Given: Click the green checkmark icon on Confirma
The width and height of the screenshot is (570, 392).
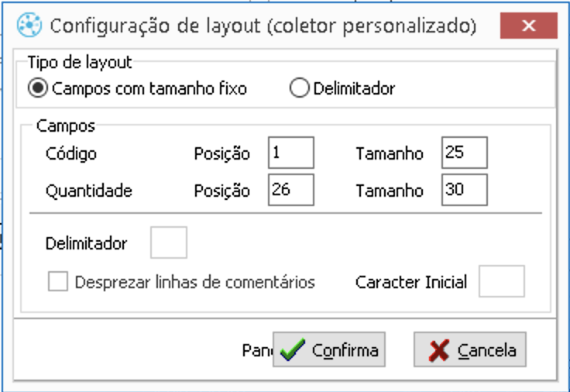Looking at the screenshot, I should [293, 351].
